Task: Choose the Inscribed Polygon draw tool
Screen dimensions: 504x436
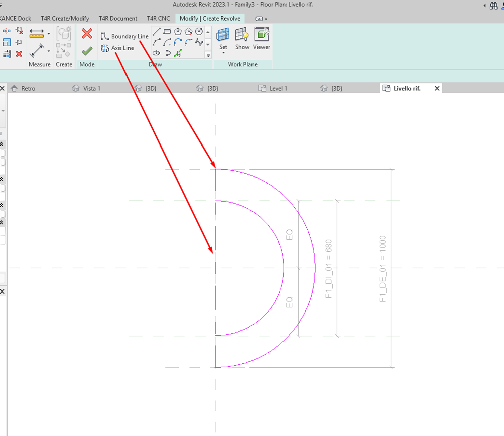Action: pos(178,32)
